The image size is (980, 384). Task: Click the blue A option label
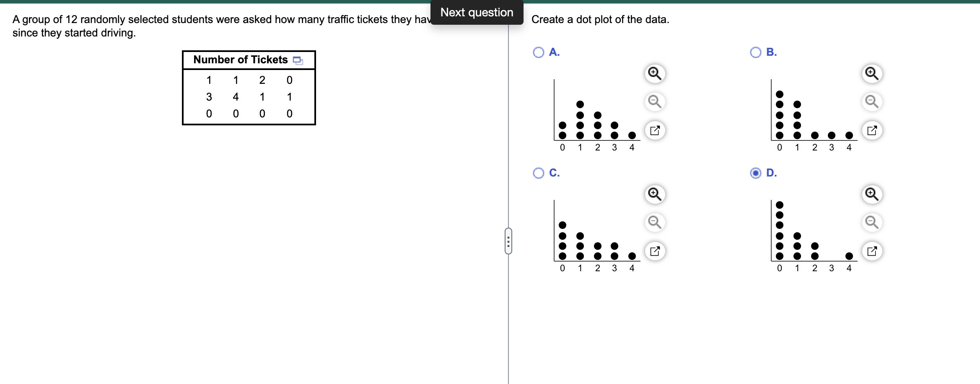(x=554, y=52)
